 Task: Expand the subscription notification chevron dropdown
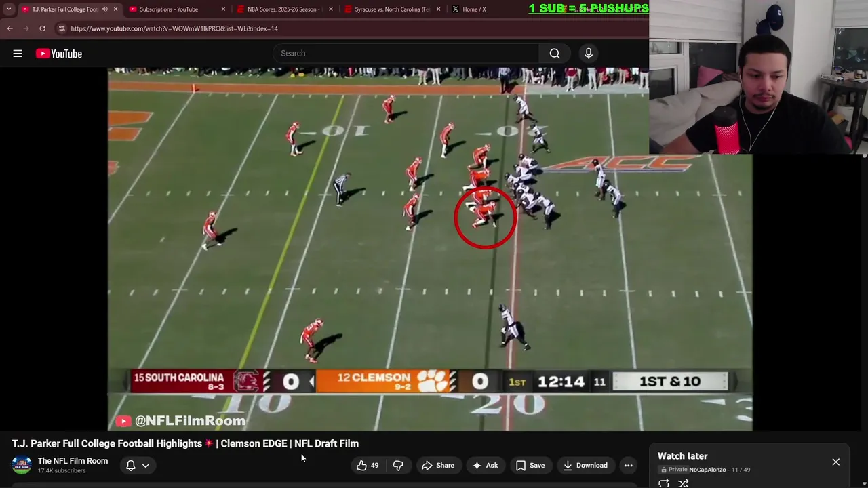click(145, 466)
